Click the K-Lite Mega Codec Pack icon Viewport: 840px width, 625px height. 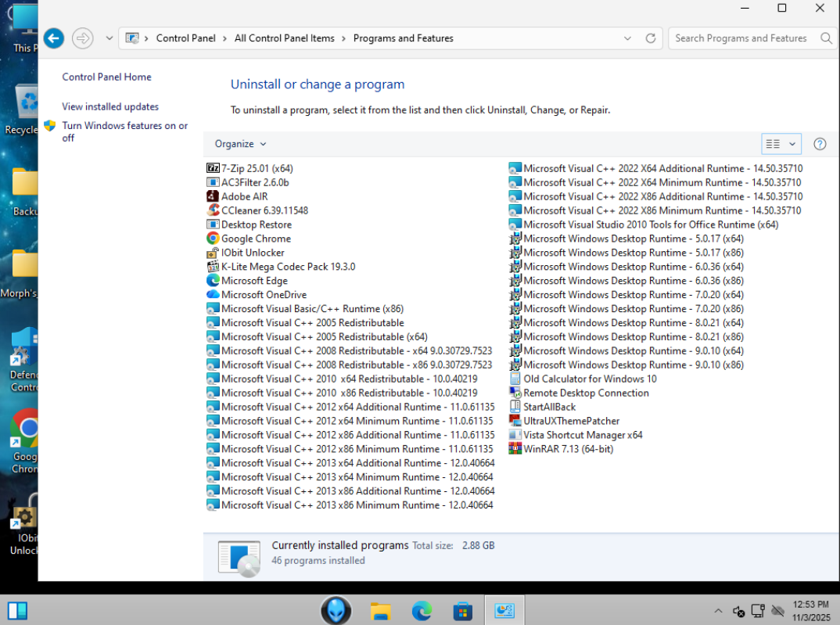pyautogui.click(x=213, y=266)
